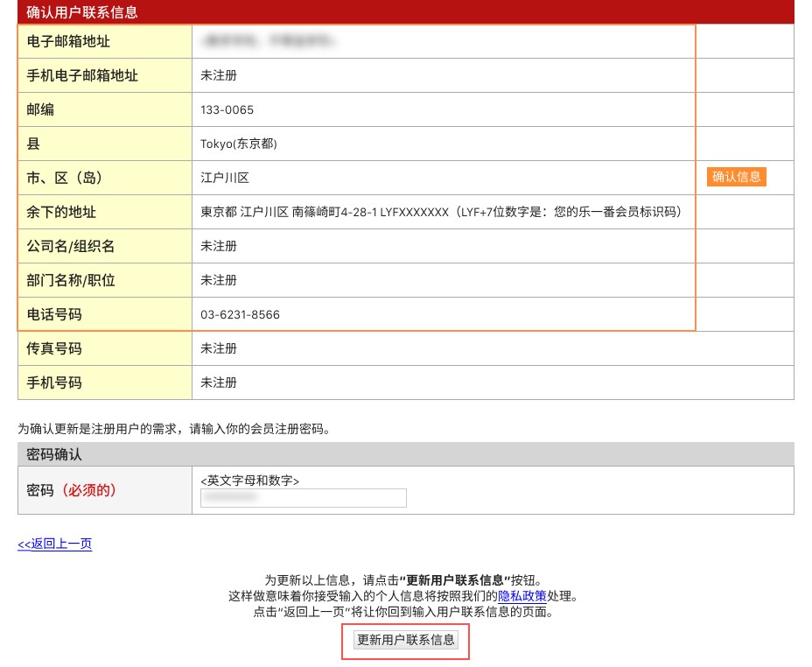Screen dimensions: 812x667
Task: Click the 公司名/组织名 row label
Action: tap(70, 246)
